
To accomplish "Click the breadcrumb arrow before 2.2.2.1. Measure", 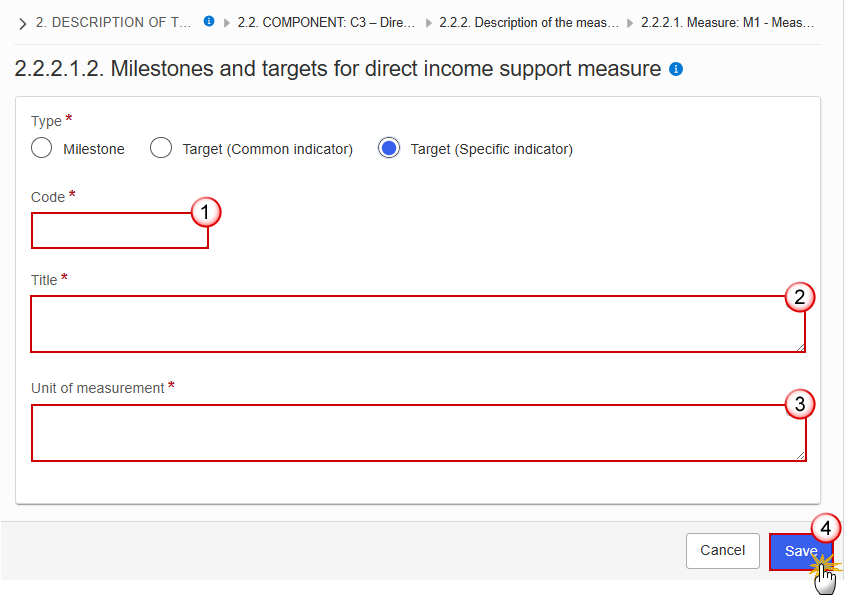I will 630,23.
